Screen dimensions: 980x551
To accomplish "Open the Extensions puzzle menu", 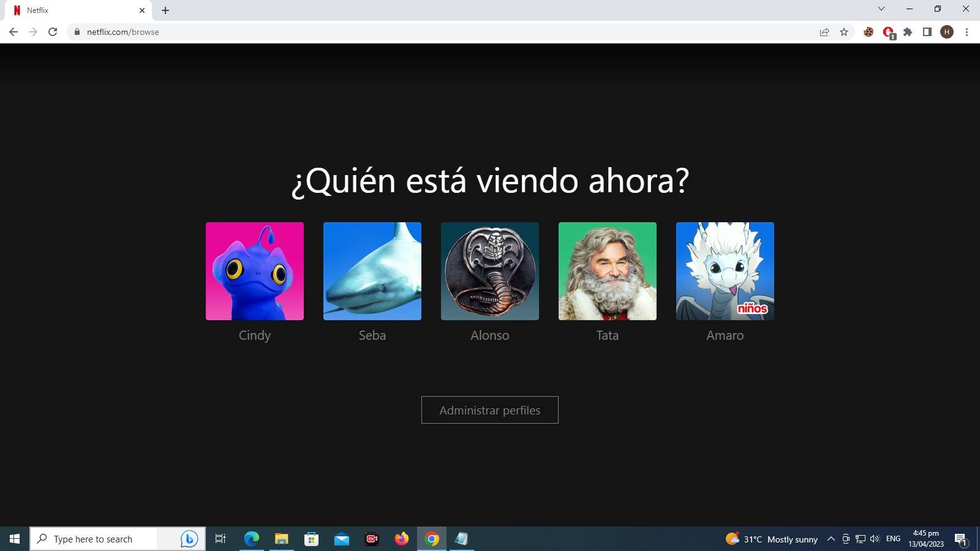I will [908, 32].
